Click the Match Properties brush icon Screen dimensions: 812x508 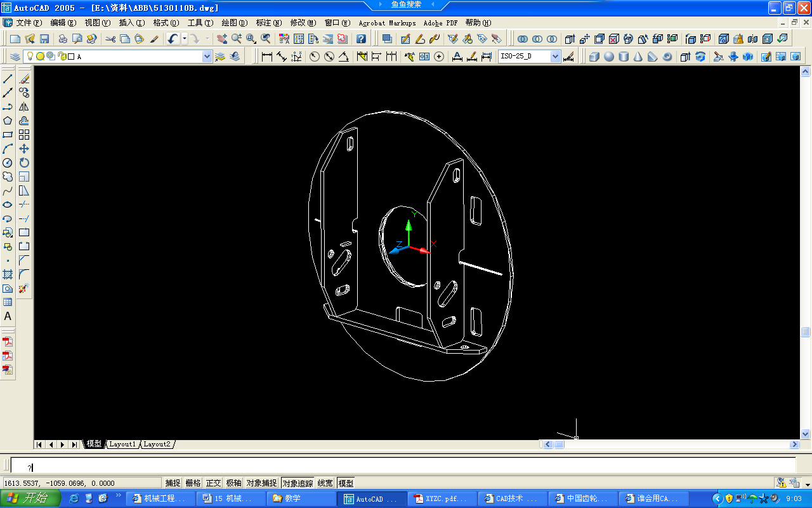point(154,39)
